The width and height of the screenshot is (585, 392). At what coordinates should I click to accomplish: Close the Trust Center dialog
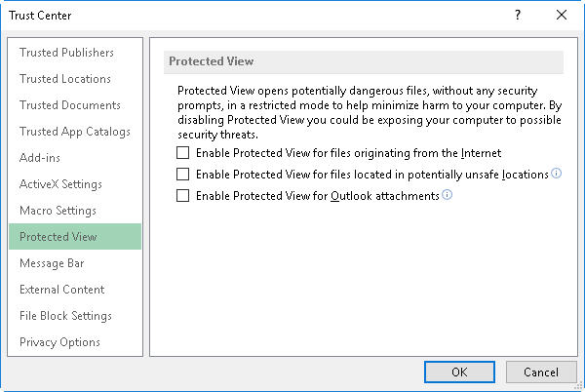tap(561, 15)
